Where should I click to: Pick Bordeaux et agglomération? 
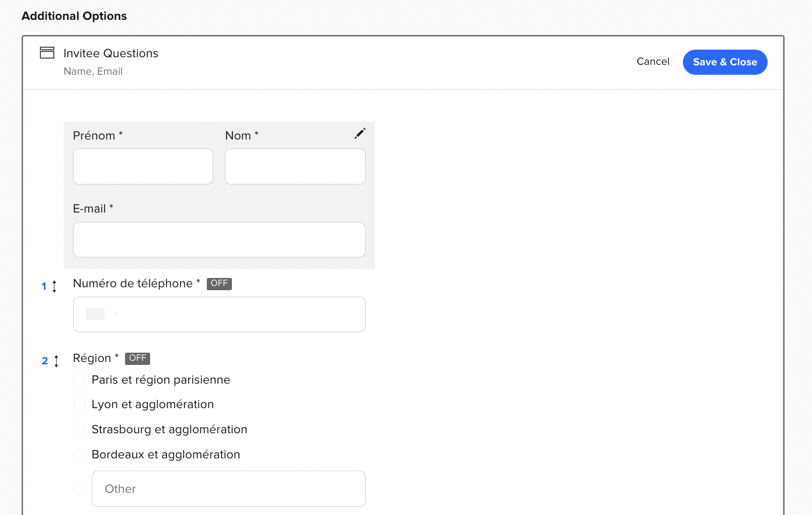(x=79, y=454)
